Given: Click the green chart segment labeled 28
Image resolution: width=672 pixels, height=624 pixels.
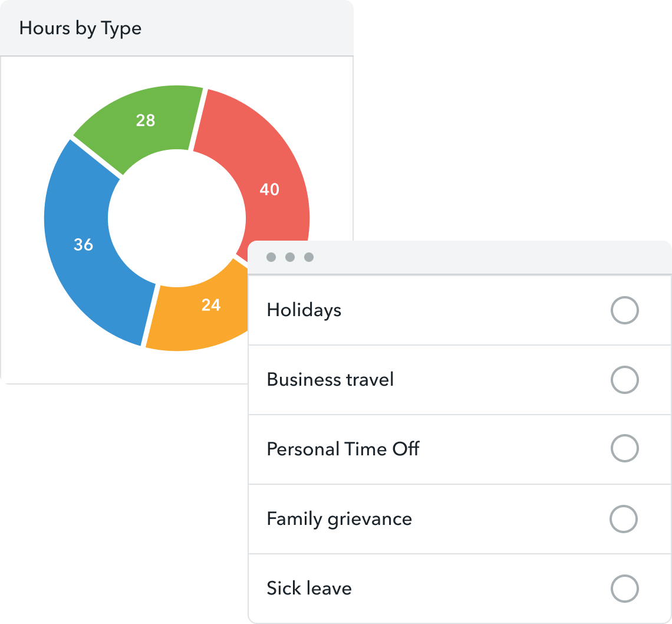Looking at the screenshot, I should 146,120.
